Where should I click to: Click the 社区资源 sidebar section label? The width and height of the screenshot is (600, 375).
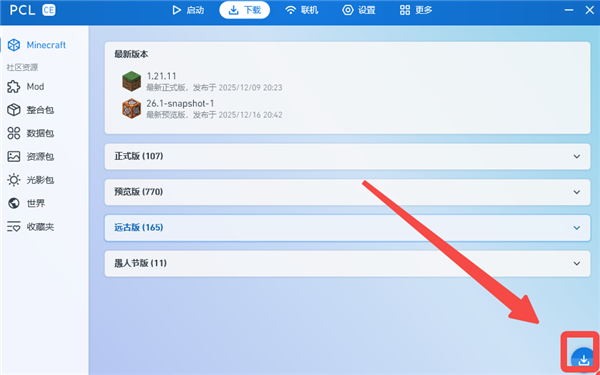point(22,68)
